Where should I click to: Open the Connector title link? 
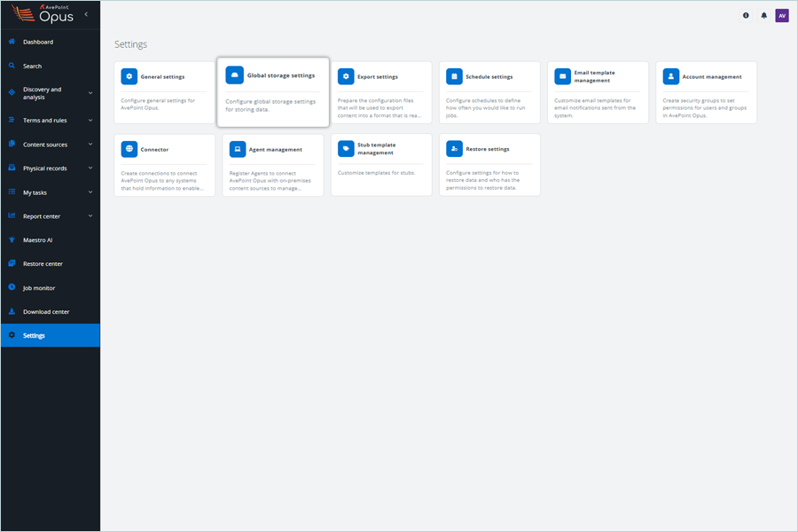(x=154, y=150)
